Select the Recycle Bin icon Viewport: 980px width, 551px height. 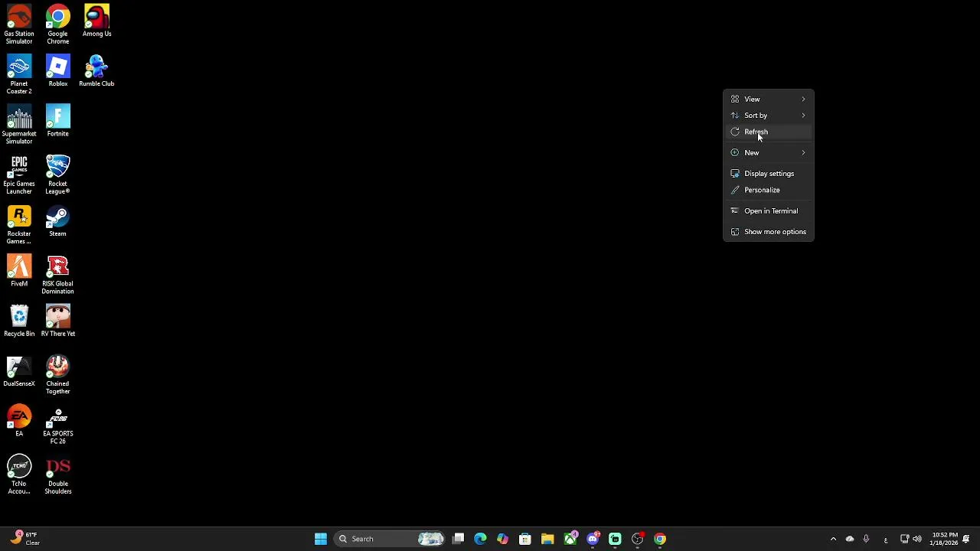click(19, 321)
